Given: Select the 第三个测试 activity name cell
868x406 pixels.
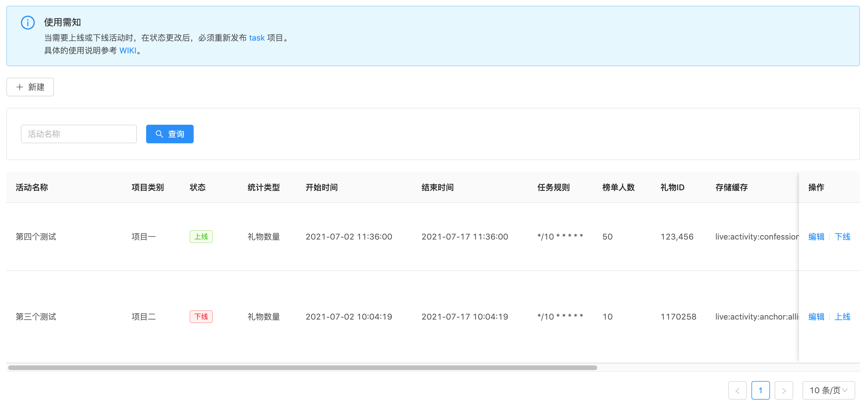Looking at the screenshot, I should (36, 317).
